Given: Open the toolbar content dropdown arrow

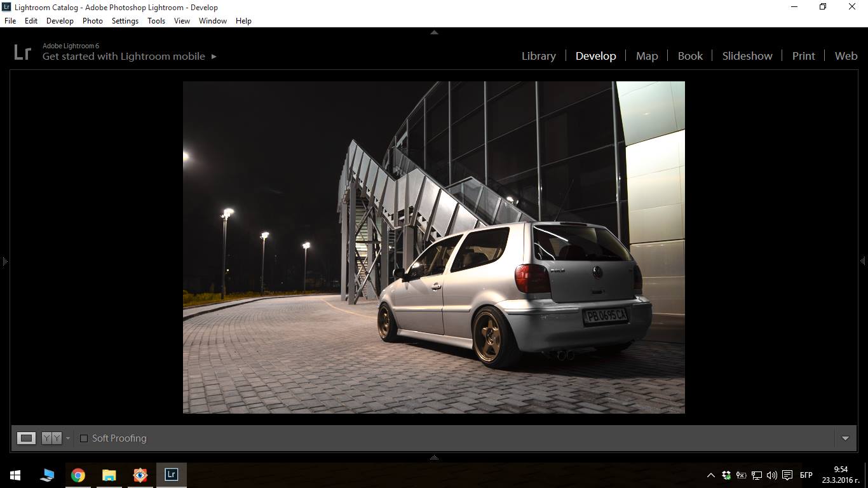Looking at the screenshot, I should click(845, 438).
